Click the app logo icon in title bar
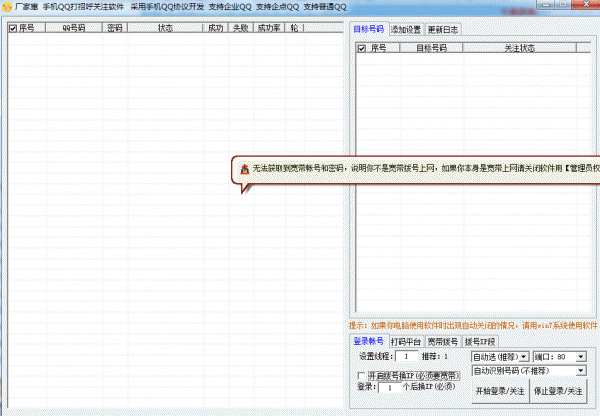Viewport: 600px width, 416px height. (7, 7)
